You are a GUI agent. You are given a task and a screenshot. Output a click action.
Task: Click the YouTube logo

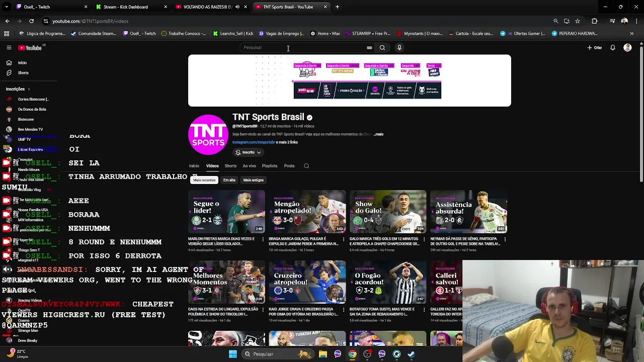(x=30, y=48)
